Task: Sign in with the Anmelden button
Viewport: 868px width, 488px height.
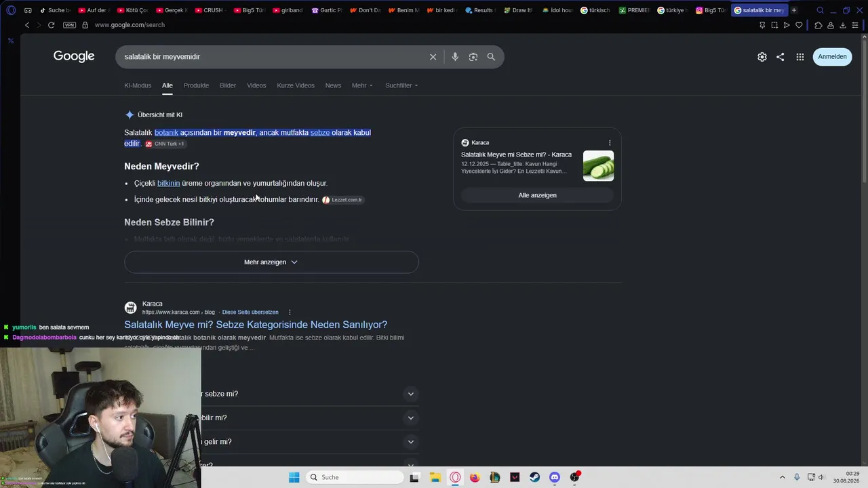Action: (832, 57)
